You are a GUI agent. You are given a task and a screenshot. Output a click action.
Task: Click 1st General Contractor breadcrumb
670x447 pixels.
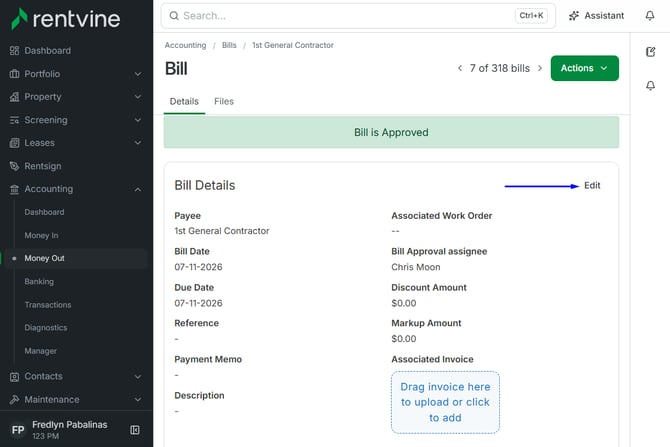(293, 45)
